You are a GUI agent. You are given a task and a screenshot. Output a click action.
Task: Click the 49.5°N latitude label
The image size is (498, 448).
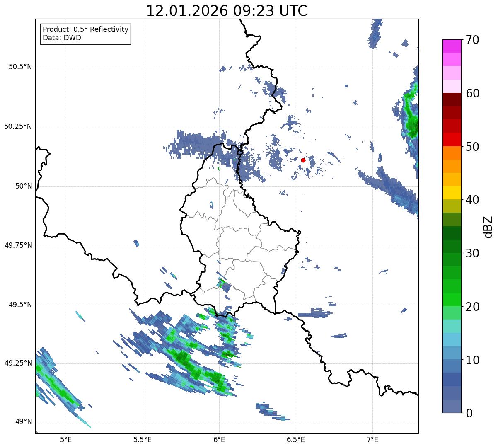click(20, 305)
